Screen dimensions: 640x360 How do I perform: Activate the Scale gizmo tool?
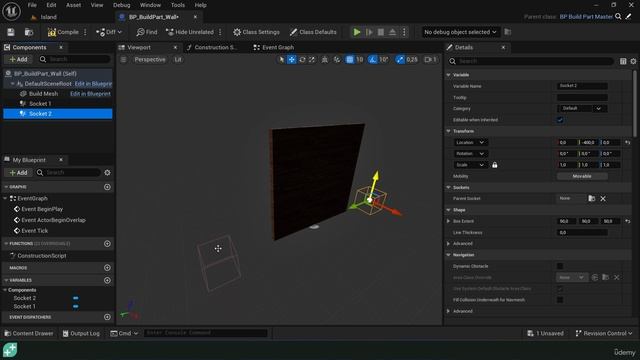pos(312,60)
